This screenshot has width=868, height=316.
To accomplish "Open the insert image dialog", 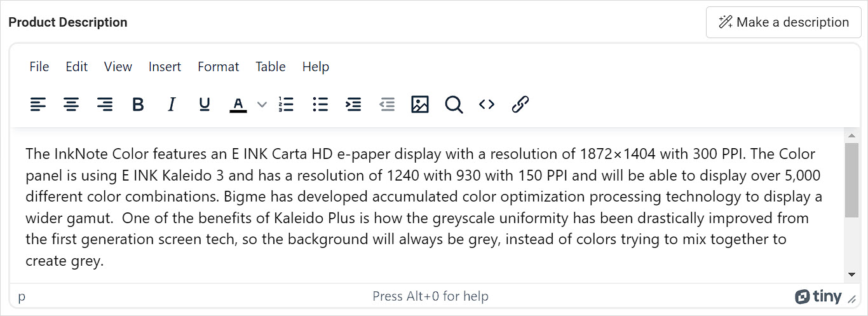I will coord(420,104).
